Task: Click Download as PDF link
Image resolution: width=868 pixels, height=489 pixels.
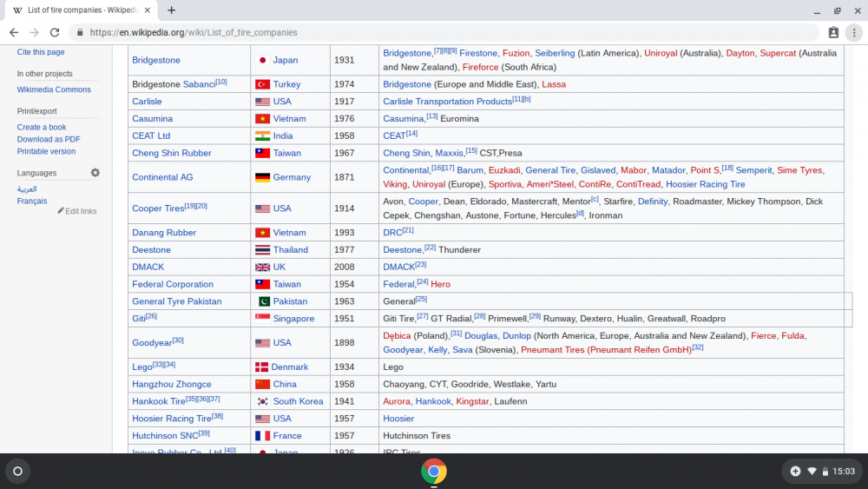Action: [x=48, y=140]
